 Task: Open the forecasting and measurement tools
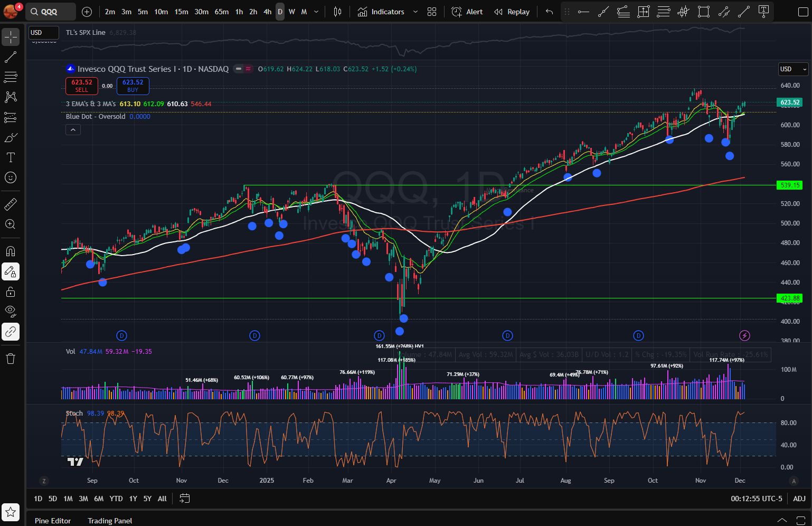tap(11, 117)
